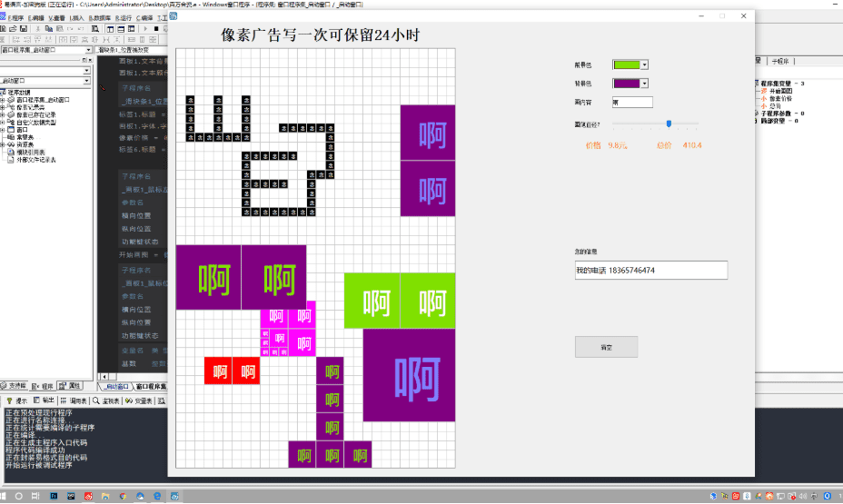Open the background color dropdown

[644, 84]
